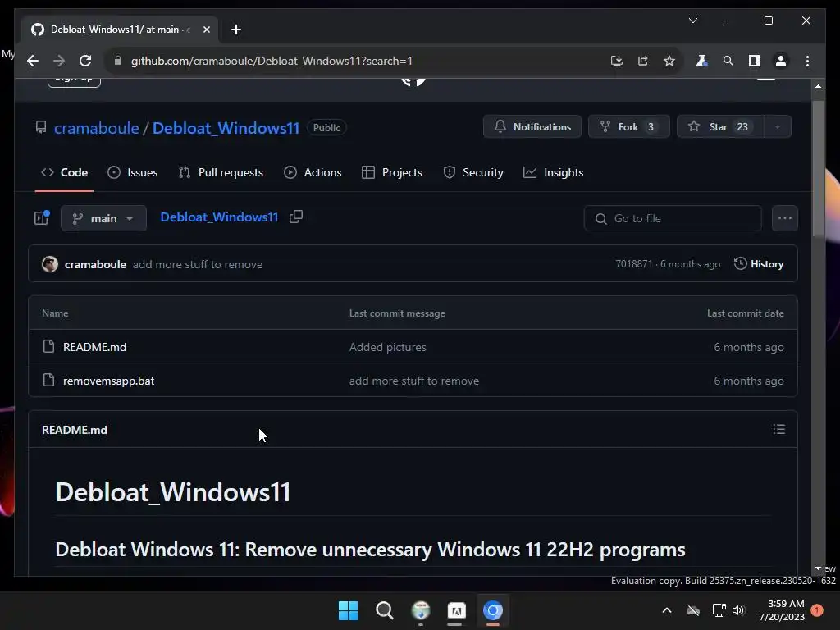Open README.md file

click(x=95, y=347)
